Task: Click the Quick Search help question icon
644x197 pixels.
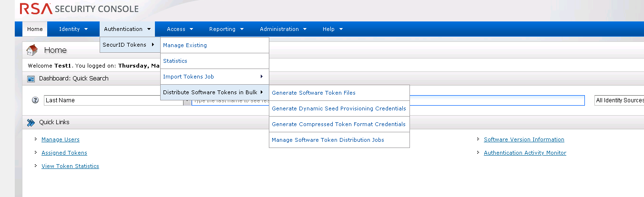Action: (35, 100)
